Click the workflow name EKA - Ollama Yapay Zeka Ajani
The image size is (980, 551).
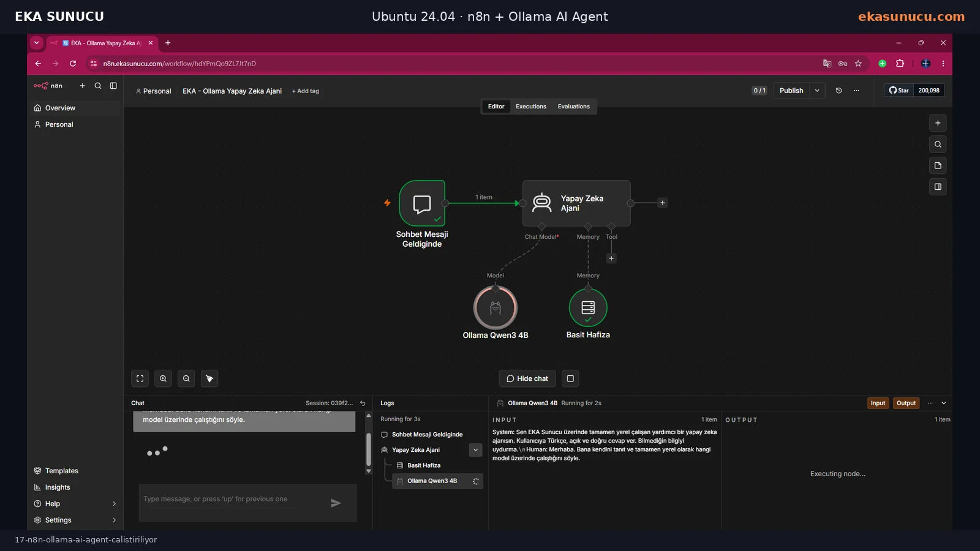[232, 91]
